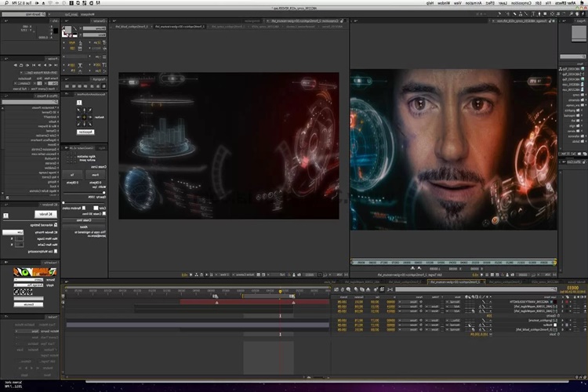This screenshot has height=392, width=588.
Task: Select the Pen tool
Action: pos(539,14)
